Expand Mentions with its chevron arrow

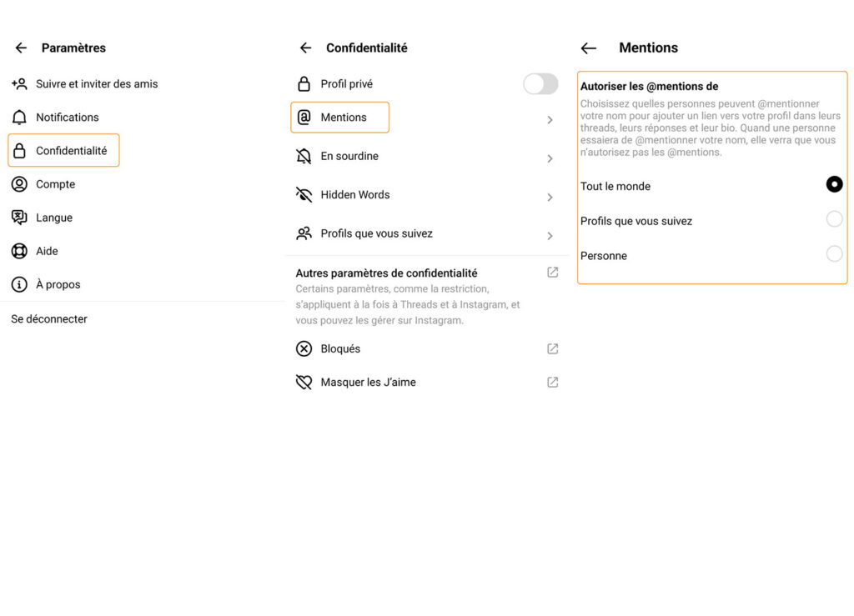(x=550, y=120)
